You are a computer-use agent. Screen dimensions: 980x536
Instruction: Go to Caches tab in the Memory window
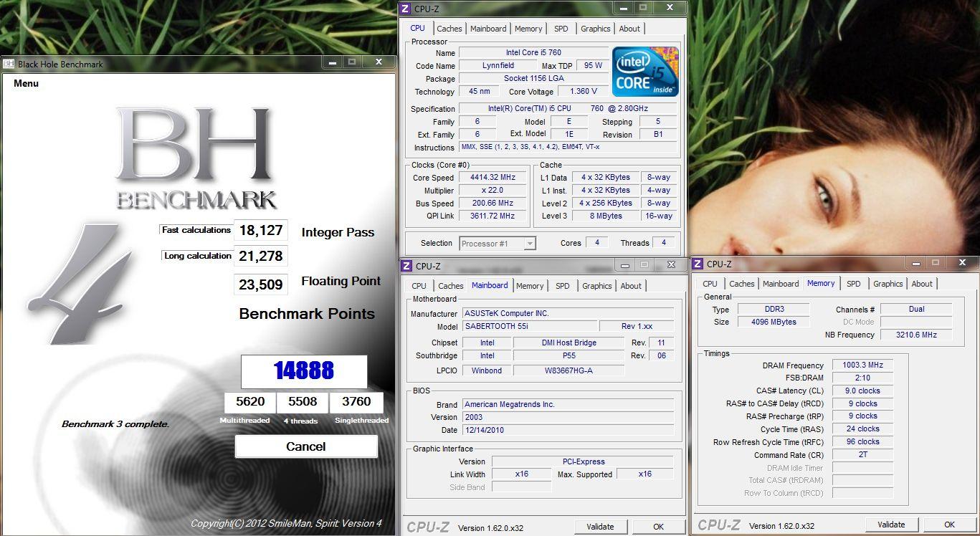(742, 284)
